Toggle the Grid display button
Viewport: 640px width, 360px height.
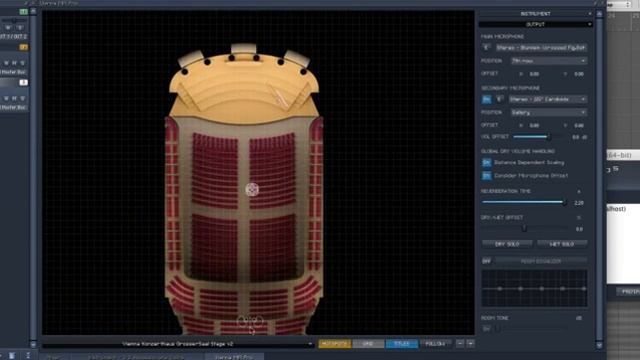[368, 344]
